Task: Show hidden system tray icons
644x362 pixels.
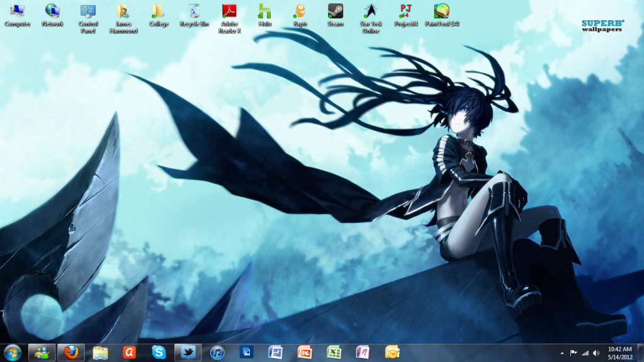Action: pos(562,353)
